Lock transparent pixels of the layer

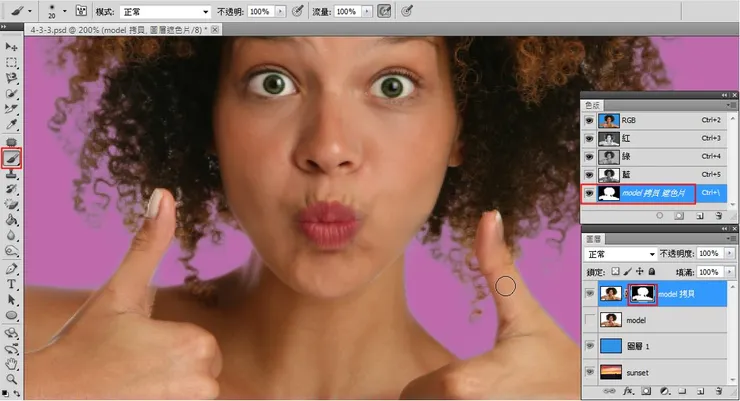615,271
